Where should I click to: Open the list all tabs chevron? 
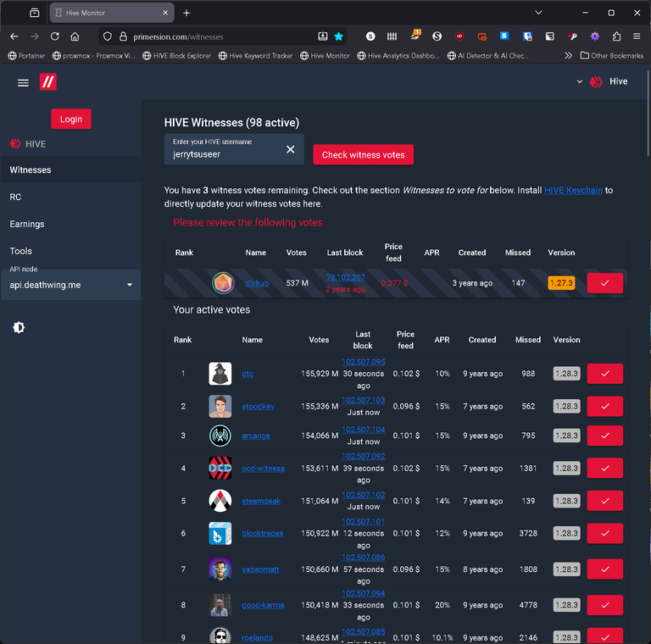(x=538, y=13)
